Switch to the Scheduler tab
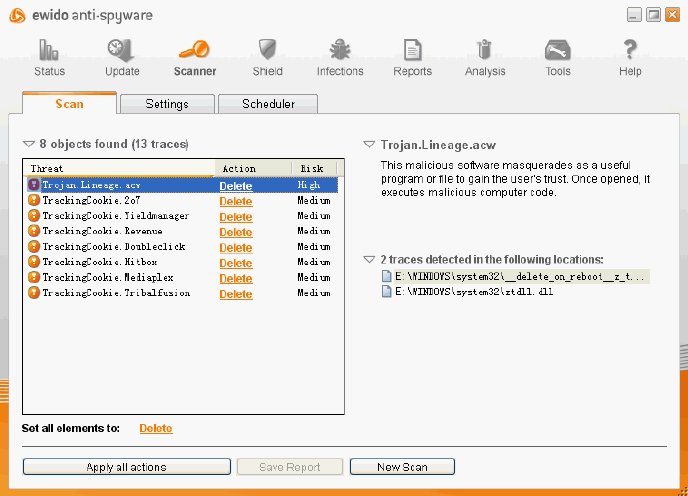Image resolution: width=688 pixels, height=496 pixels. [x=267, y=104]
